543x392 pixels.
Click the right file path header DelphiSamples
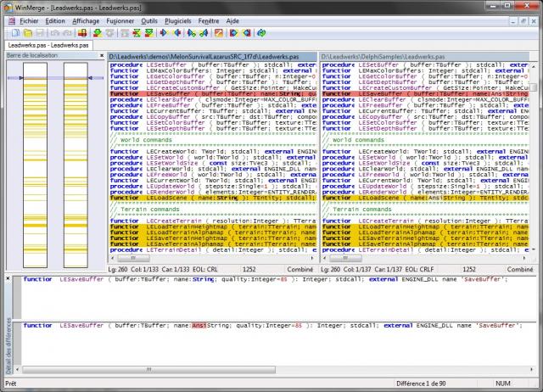[x=422, y=56]
